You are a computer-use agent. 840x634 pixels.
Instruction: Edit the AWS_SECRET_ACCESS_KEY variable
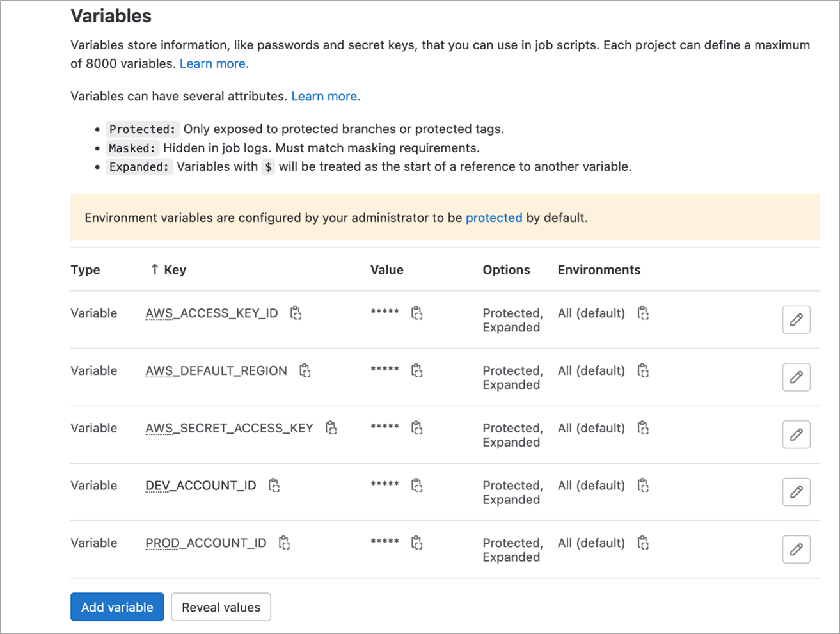pyautogui.click(x=796, y=435)
